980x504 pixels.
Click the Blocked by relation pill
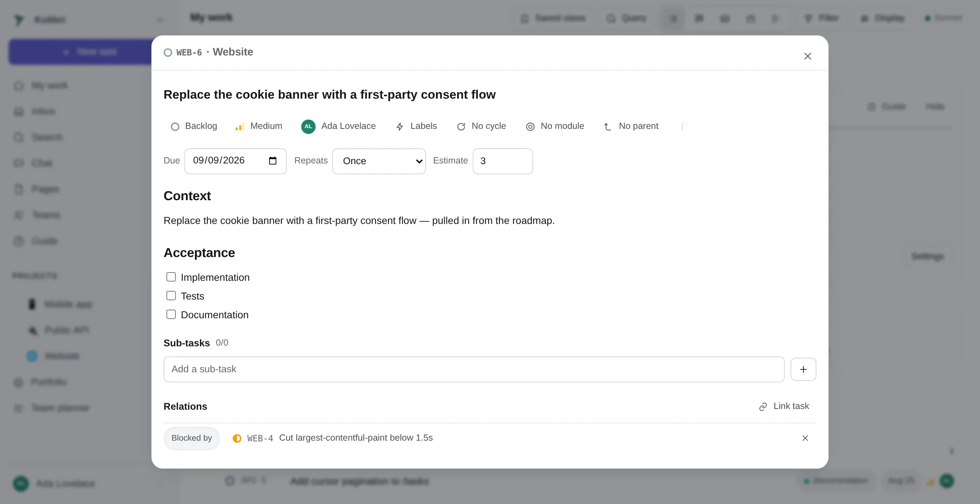click(191, 438)
